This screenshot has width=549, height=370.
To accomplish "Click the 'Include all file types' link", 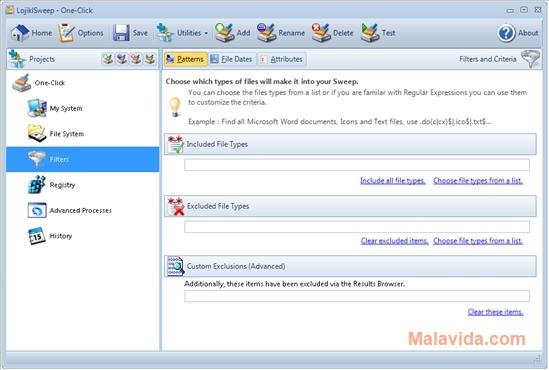I will click(393, 181).
